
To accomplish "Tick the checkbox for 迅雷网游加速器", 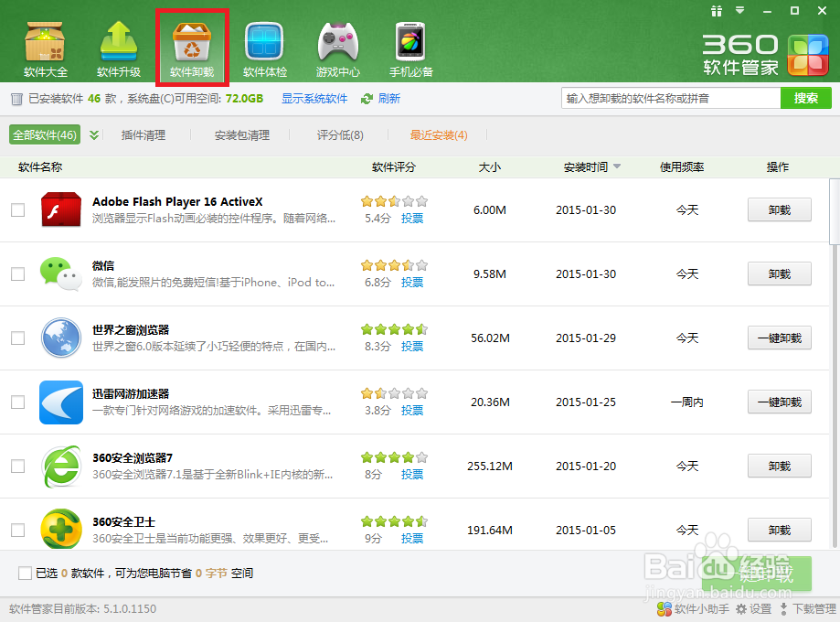I will (x=18, y=402).
